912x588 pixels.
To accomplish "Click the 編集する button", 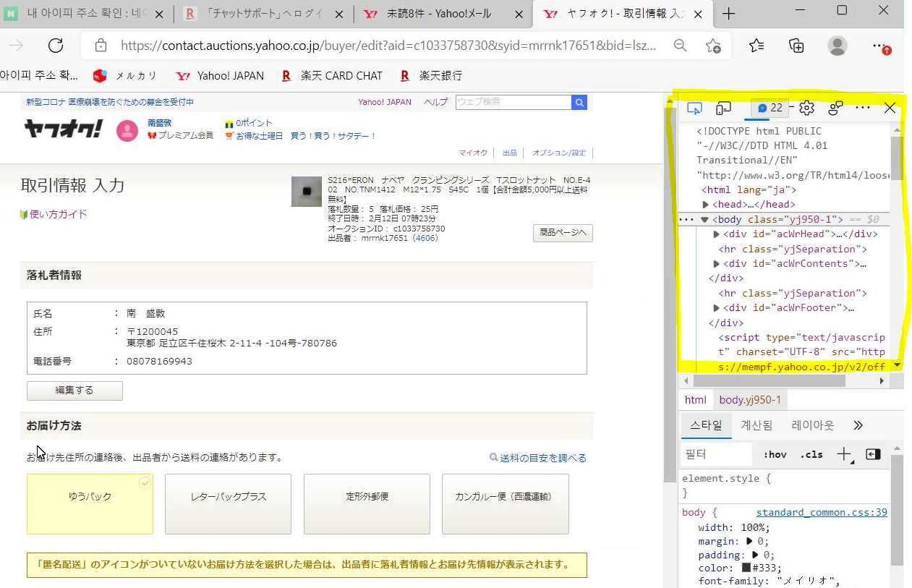I will click(74, 391).
